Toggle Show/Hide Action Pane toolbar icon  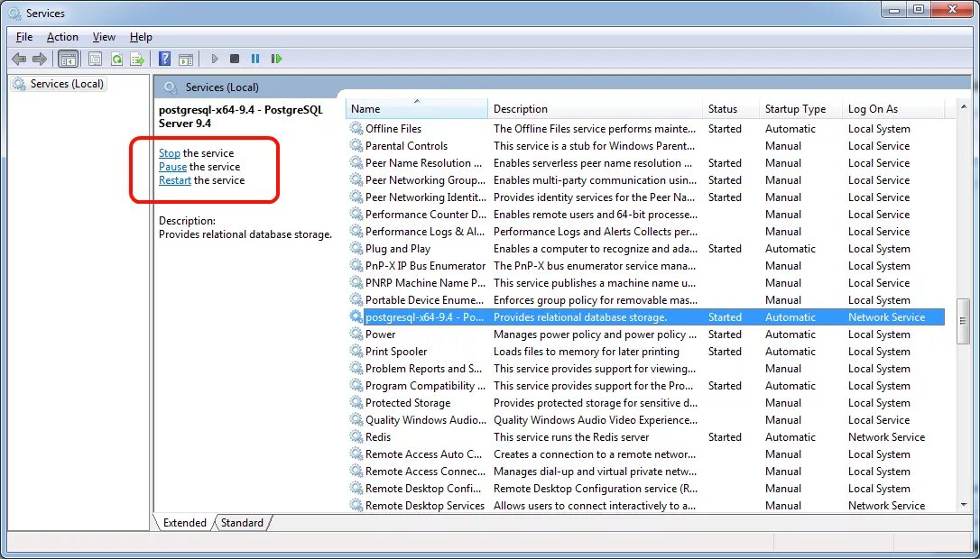(186, 59)
